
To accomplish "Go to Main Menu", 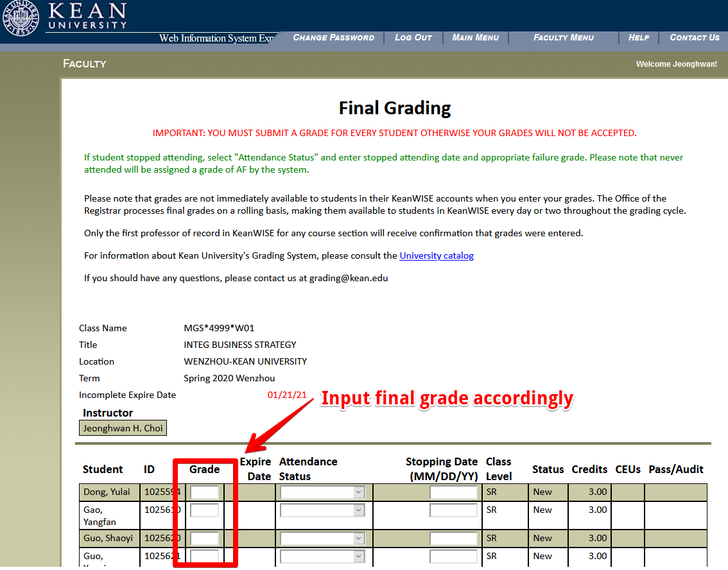I will point(476,38).
